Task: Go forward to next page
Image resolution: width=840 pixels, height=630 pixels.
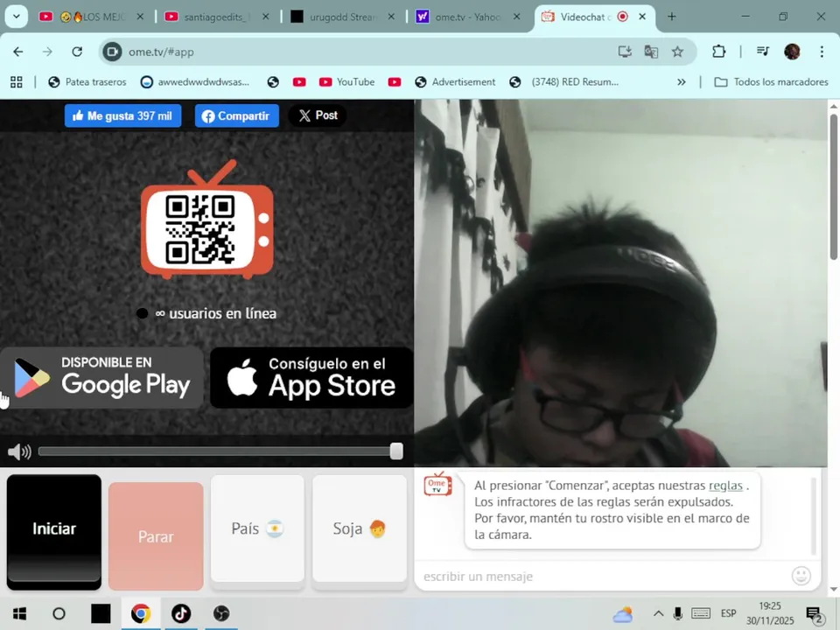Action: tap(47, 52)
